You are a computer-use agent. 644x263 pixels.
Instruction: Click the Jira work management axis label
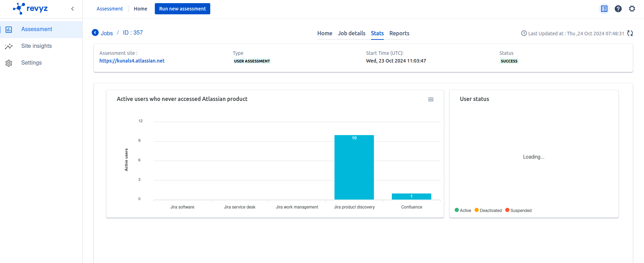(297, 207)
